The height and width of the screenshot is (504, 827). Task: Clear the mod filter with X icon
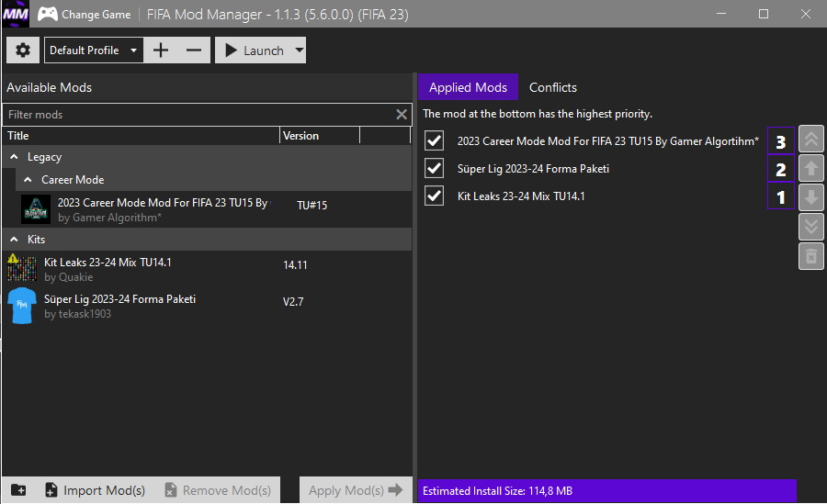[x=402, y=115]
